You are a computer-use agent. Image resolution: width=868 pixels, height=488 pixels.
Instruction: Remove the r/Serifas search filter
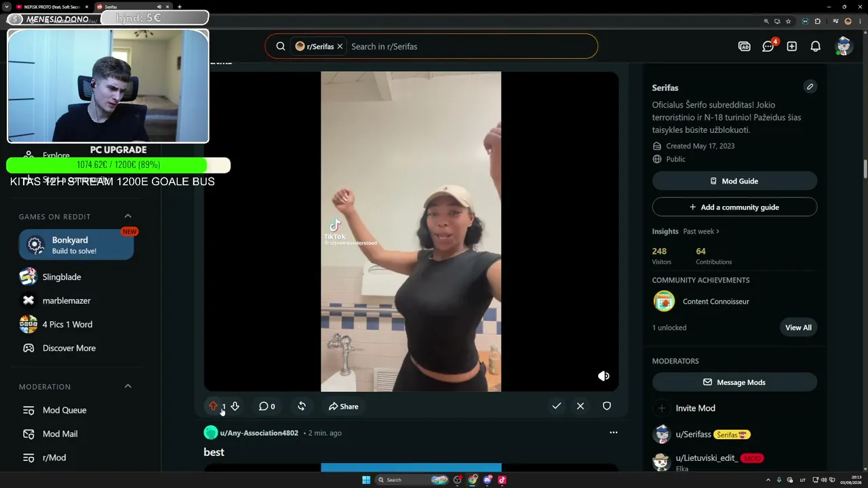pyautogui.click(x=340, y=46)
